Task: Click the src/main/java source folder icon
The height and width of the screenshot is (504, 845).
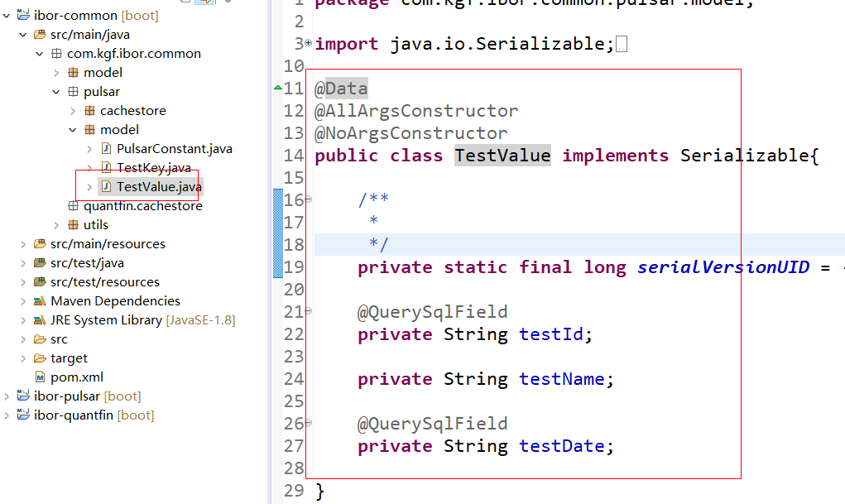Action: tap(39, 34)
